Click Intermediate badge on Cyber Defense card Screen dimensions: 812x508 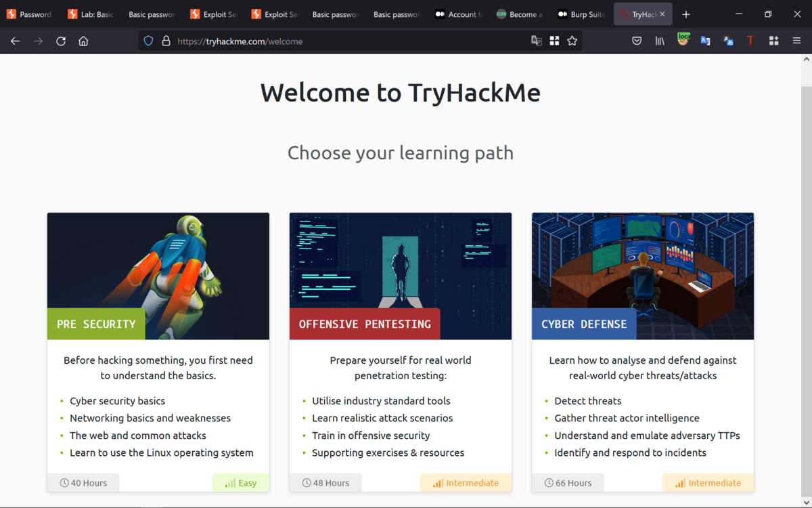tap(708, 483)
